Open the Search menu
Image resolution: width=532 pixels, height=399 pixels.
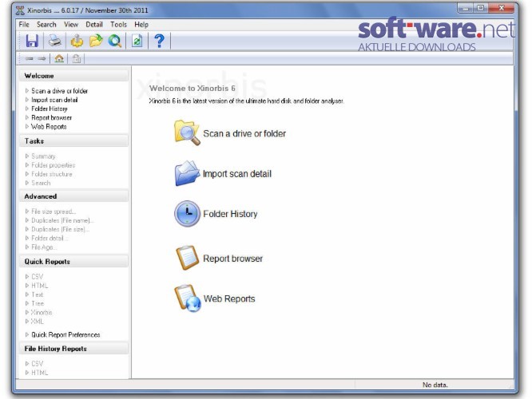pyautogui.click(x=46, y=25)
